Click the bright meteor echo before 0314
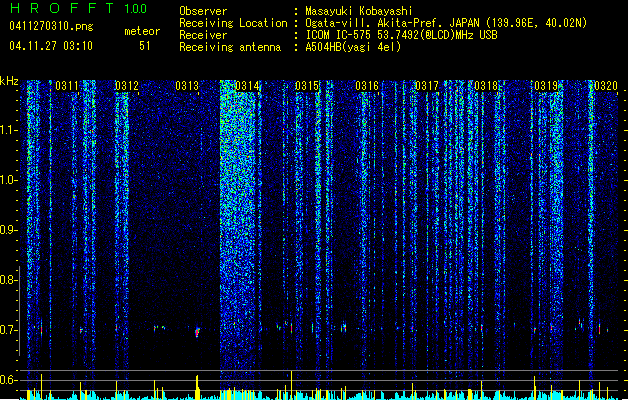The height and width of the screenshot is (400, 629). coord(197,332)
